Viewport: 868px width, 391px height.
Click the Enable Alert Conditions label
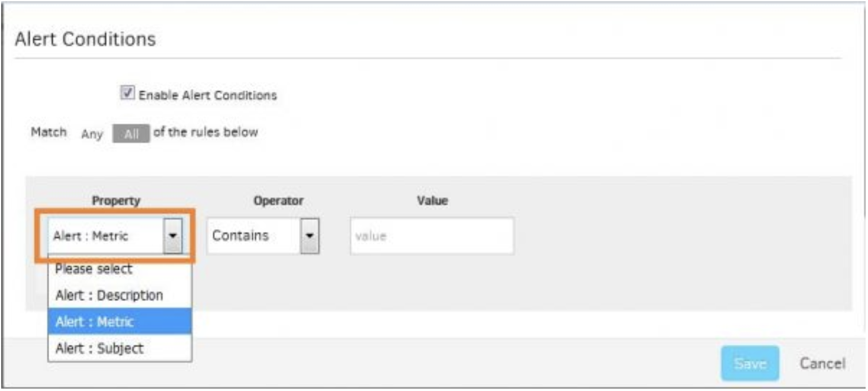pyautogui.click(x=208, y=95)
